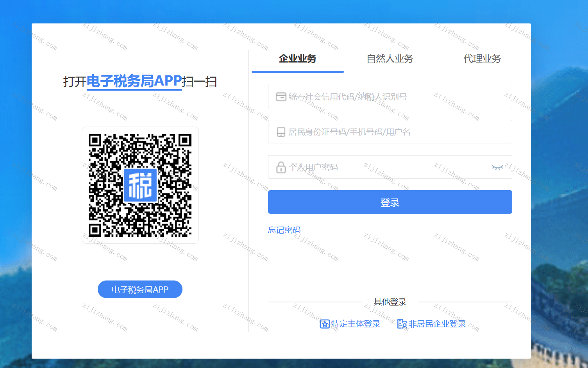This screenshot has width=588, height=368.
Task: Click the credit code card icon
Action: 281,96
